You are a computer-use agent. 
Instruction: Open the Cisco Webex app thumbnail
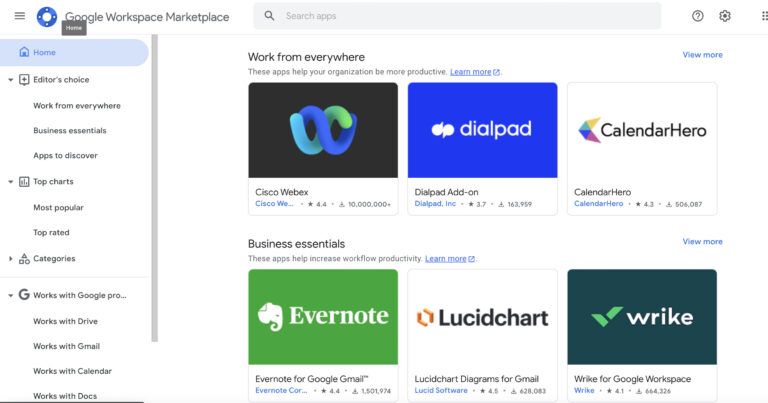[323, 130]
